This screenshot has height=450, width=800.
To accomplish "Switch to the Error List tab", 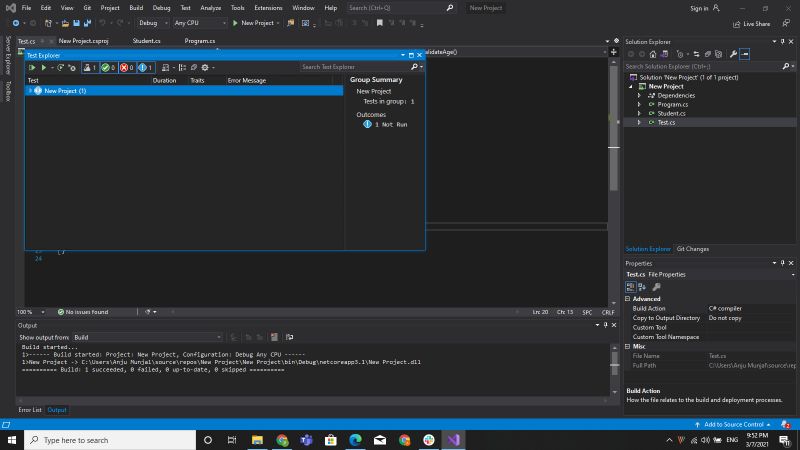I will [x=30, y=410].
